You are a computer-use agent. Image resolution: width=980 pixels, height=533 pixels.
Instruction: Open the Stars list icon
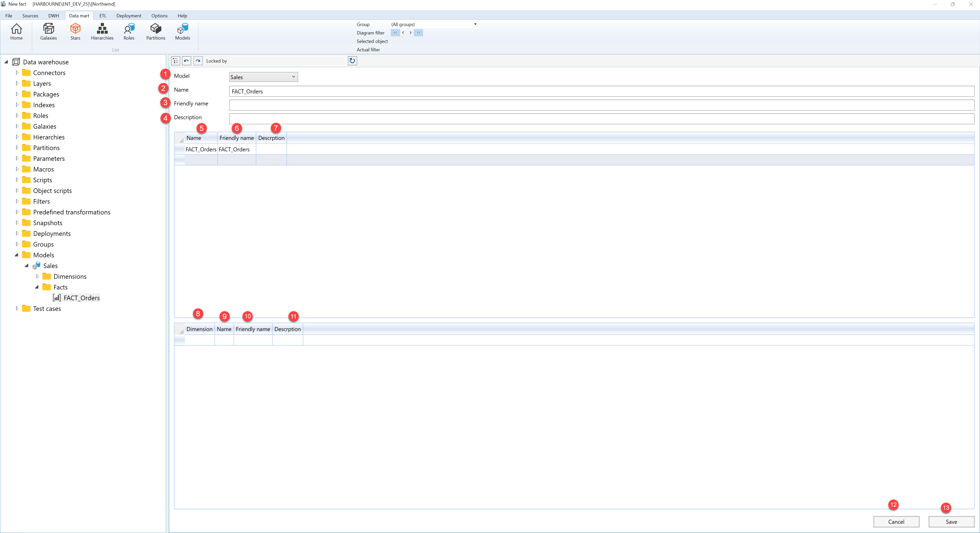[75, 32]
